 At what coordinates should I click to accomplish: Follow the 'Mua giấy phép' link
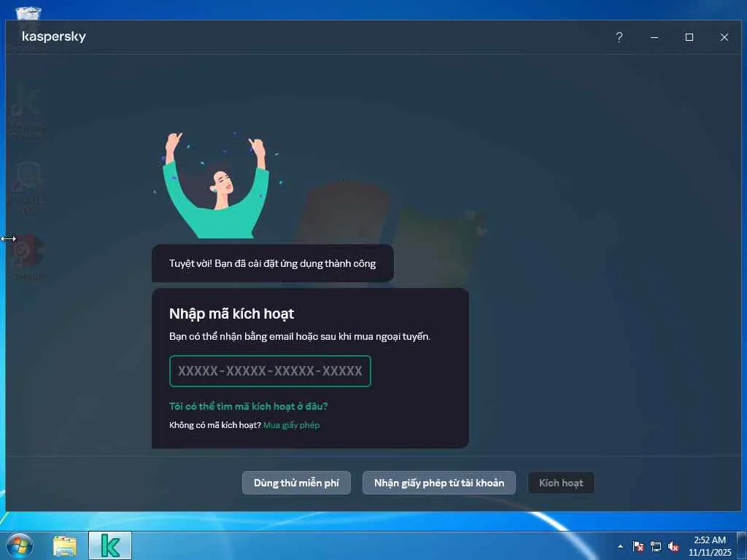[291, 425]
